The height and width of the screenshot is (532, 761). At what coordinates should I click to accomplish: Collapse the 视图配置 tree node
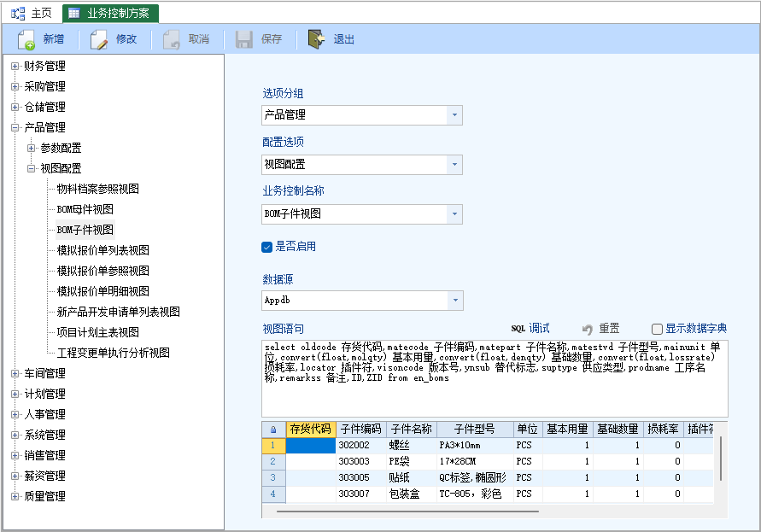coord(32,168)
